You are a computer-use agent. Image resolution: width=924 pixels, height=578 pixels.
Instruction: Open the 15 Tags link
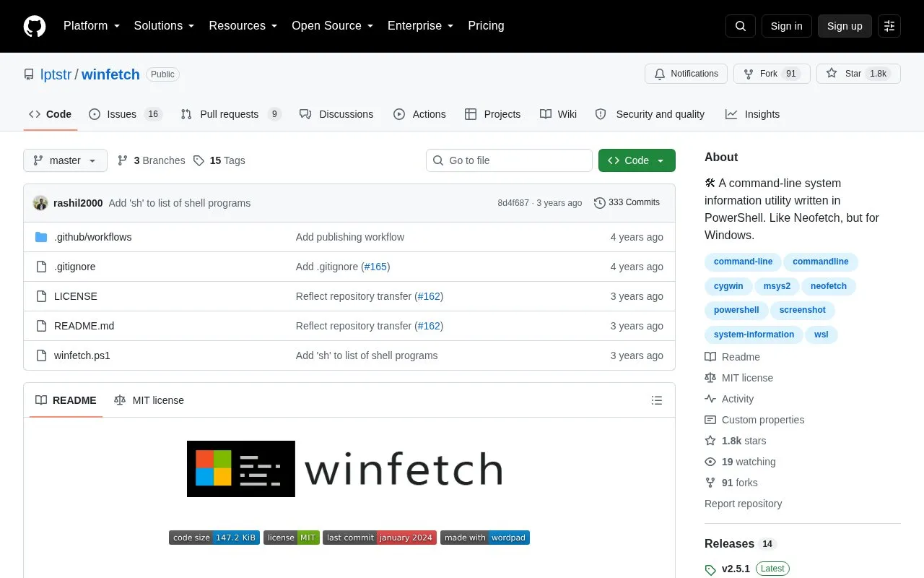click(219, 160)
